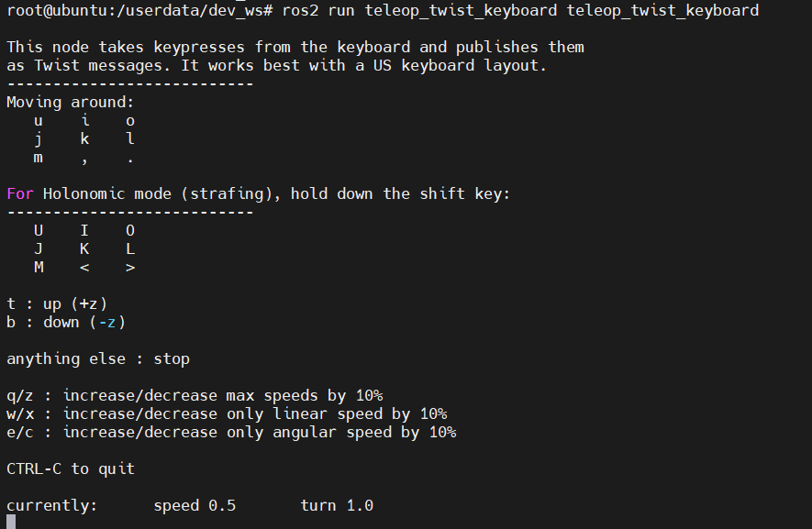Click 'e/c' angular speed line

[231, 432]
